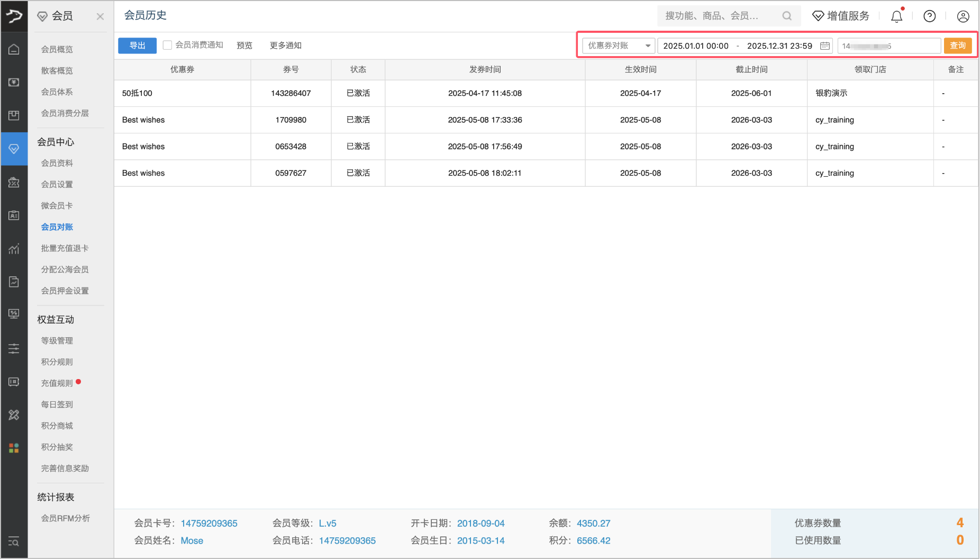Click the orange 查询 button
Screen dimensions: 980x559
pos(957,46)
